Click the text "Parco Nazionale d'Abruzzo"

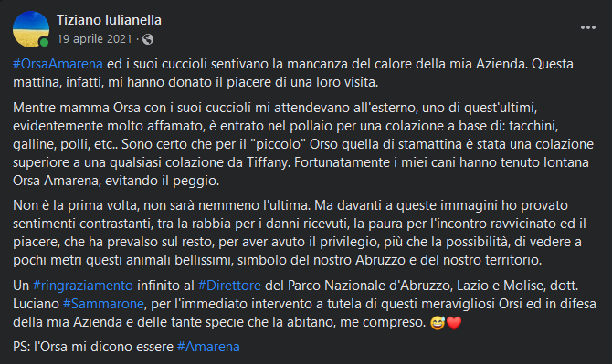pyautogui.click(x=369, y=286)
